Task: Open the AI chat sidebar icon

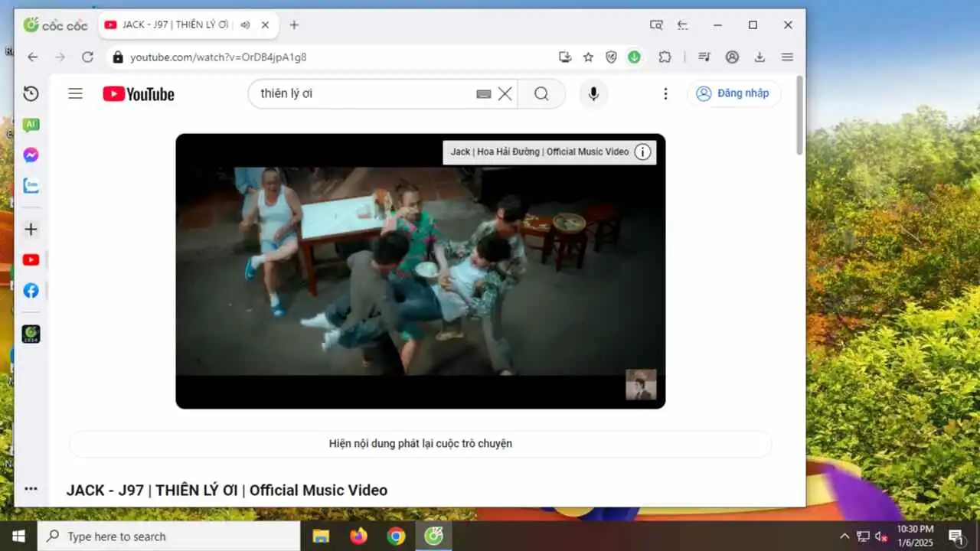Action: pyautogui.click(x=31, y=125)
